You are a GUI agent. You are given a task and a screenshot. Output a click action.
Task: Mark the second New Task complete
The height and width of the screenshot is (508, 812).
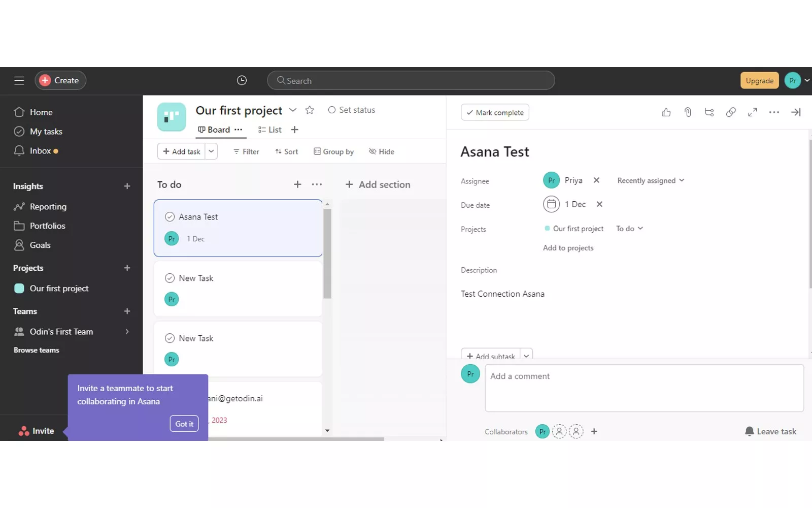click(x=170, y=338)
